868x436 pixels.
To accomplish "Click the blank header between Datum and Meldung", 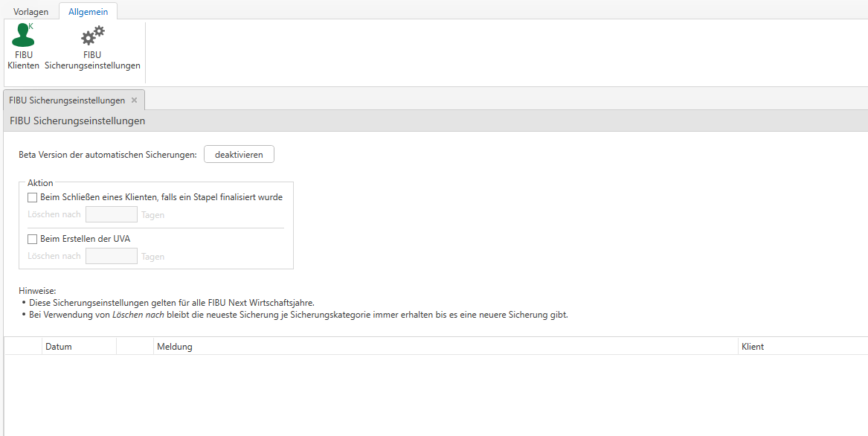I will [x=135, y=347].
